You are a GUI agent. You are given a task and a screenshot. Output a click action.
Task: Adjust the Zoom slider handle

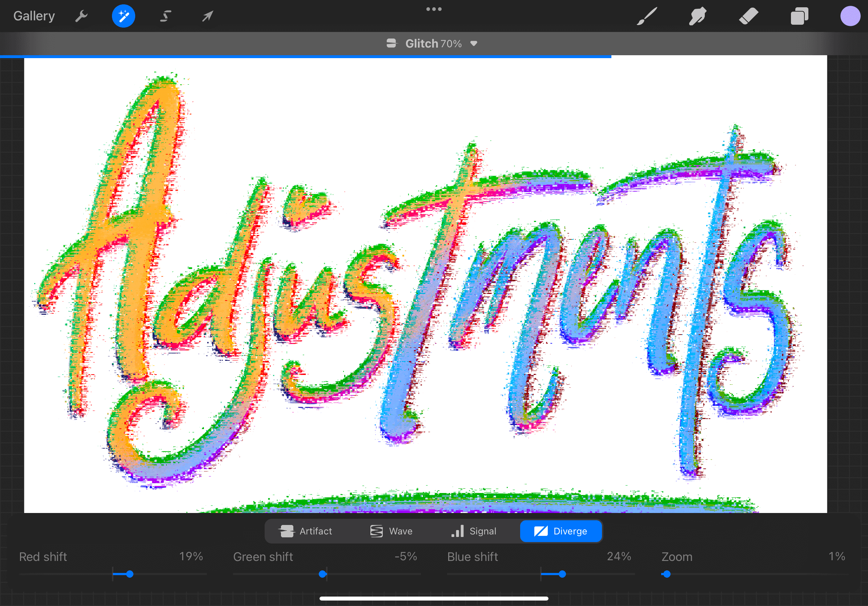click(x=667, y=574)
